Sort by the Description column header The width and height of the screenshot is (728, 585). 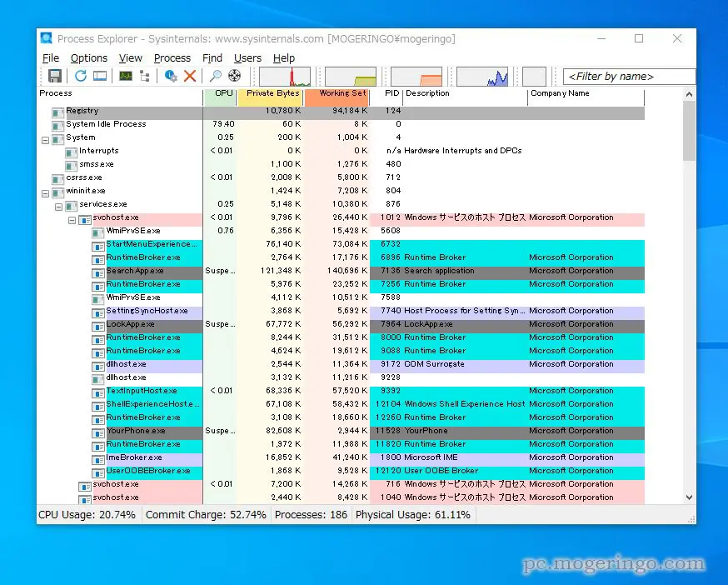466,93
